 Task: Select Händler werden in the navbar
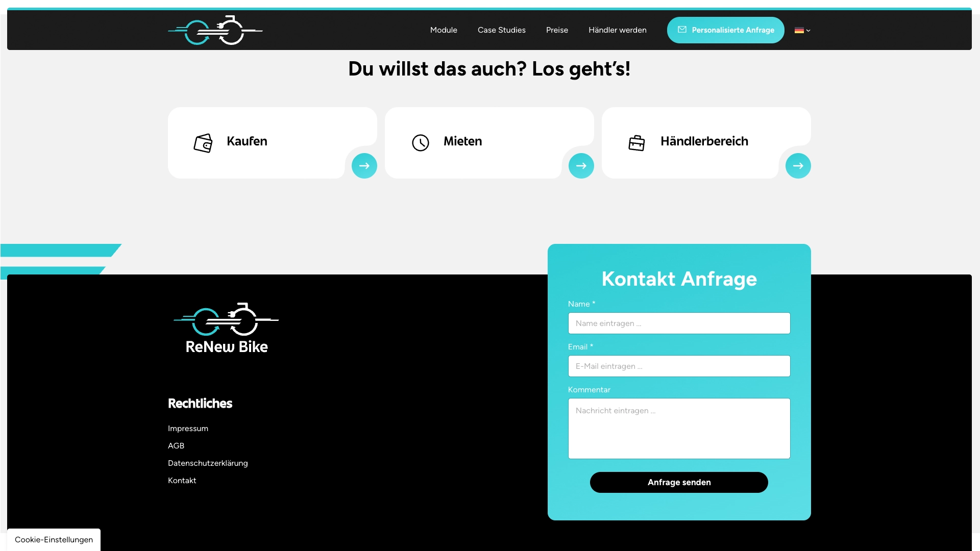(x=617, y=30)
